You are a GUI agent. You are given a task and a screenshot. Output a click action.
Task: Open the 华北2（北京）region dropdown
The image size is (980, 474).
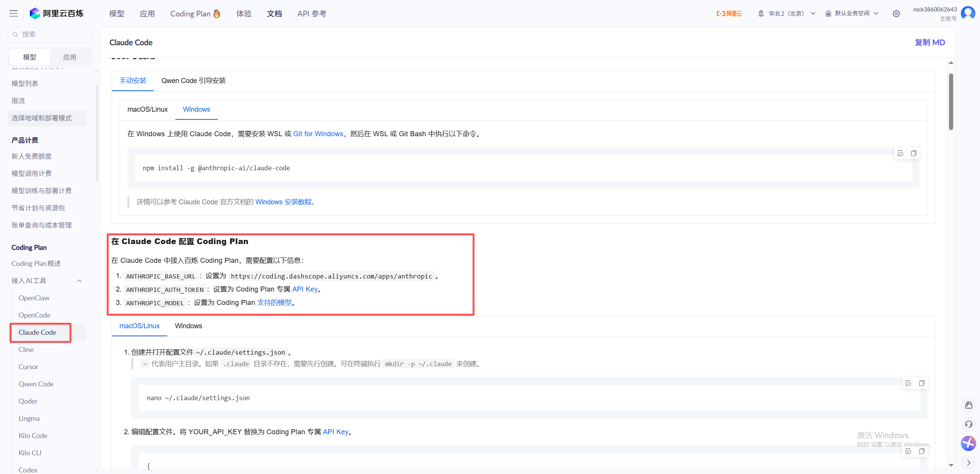[786, 14]
